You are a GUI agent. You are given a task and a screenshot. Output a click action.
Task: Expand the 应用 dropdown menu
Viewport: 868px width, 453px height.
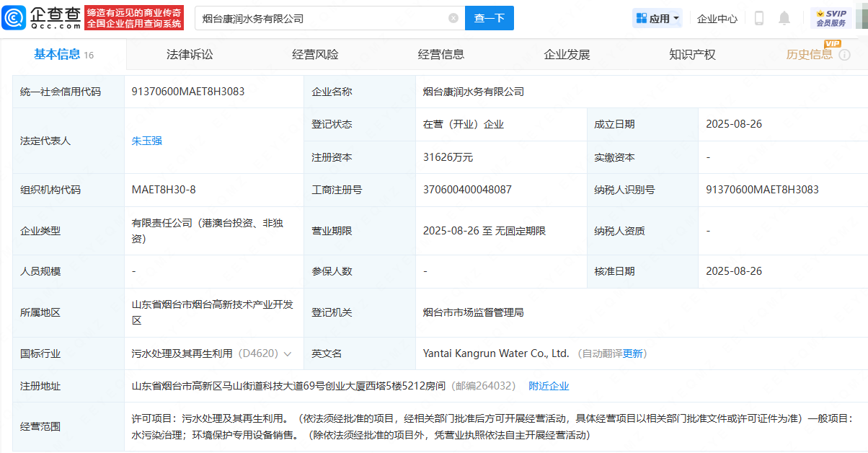click(657, 19)
